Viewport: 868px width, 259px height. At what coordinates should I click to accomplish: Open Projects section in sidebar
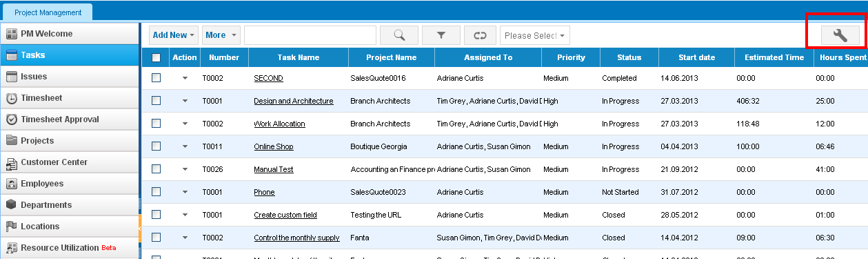(70, 141)
